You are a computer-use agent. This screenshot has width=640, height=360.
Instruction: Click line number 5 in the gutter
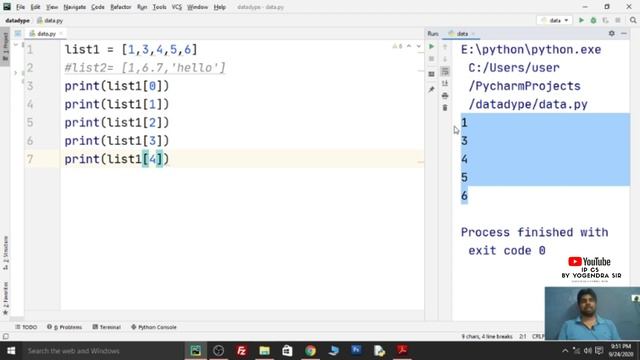tap(30, 123)
